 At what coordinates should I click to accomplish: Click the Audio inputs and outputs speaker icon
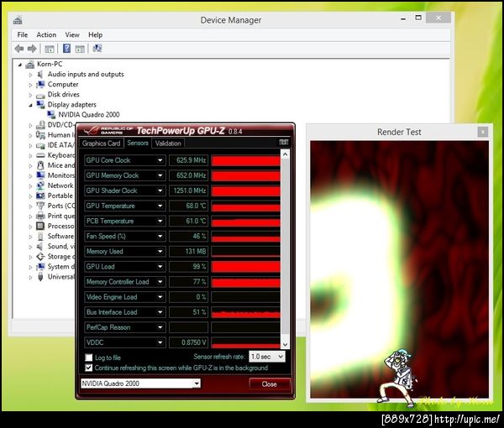tap(40, 75)
